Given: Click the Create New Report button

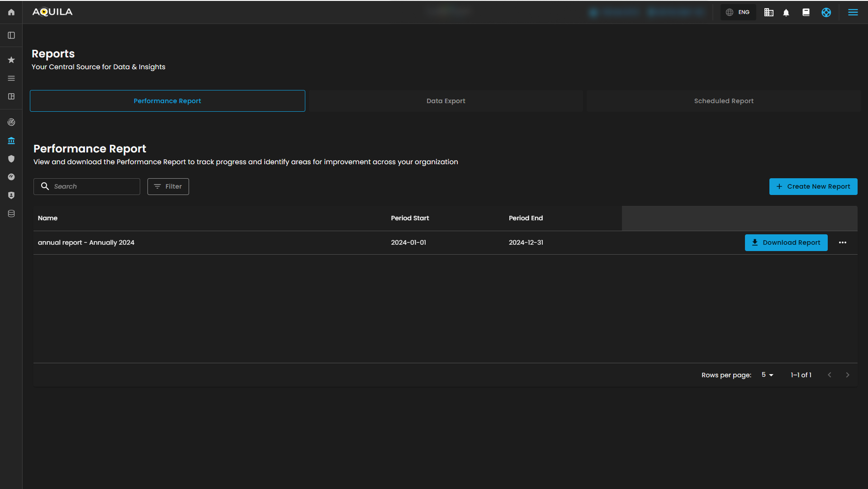Looking at the screenshot, I should 813,186.
